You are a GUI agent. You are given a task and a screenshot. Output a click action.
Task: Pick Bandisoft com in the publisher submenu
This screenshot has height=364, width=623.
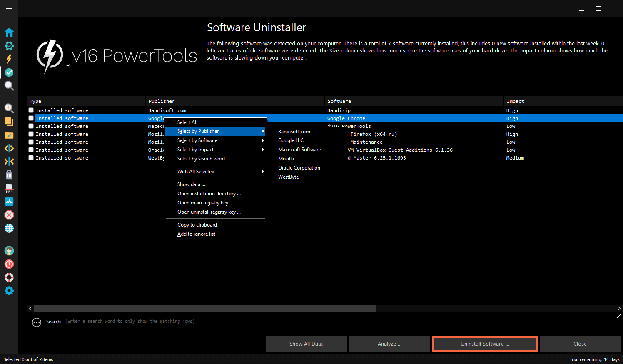tap(306, 132)
